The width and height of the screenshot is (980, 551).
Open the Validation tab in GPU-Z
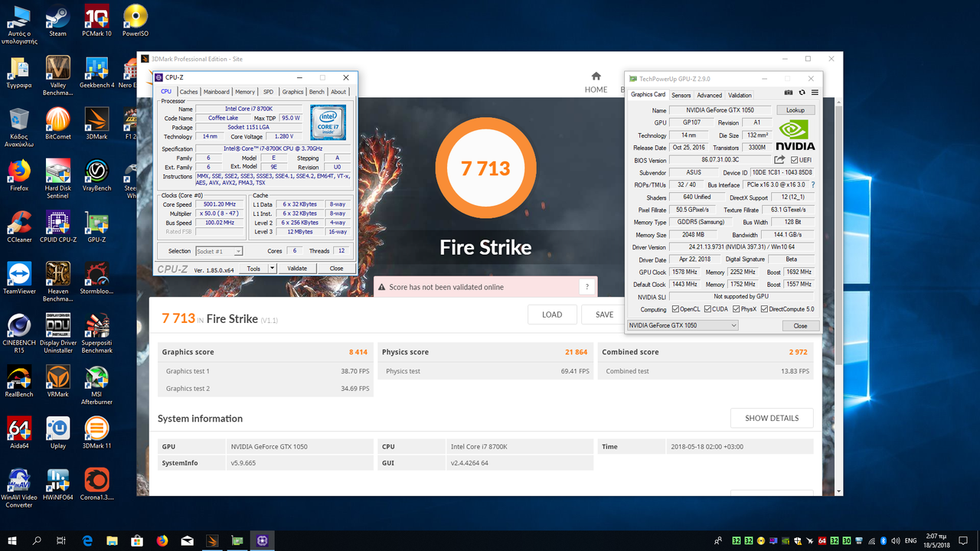740,95
